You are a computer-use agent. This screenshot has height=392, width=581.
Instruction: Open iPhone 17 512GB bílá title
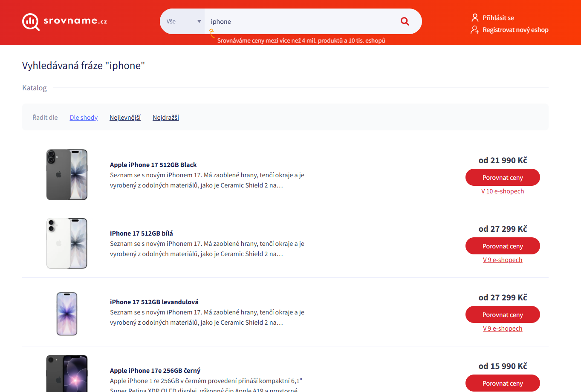point(142,233)
